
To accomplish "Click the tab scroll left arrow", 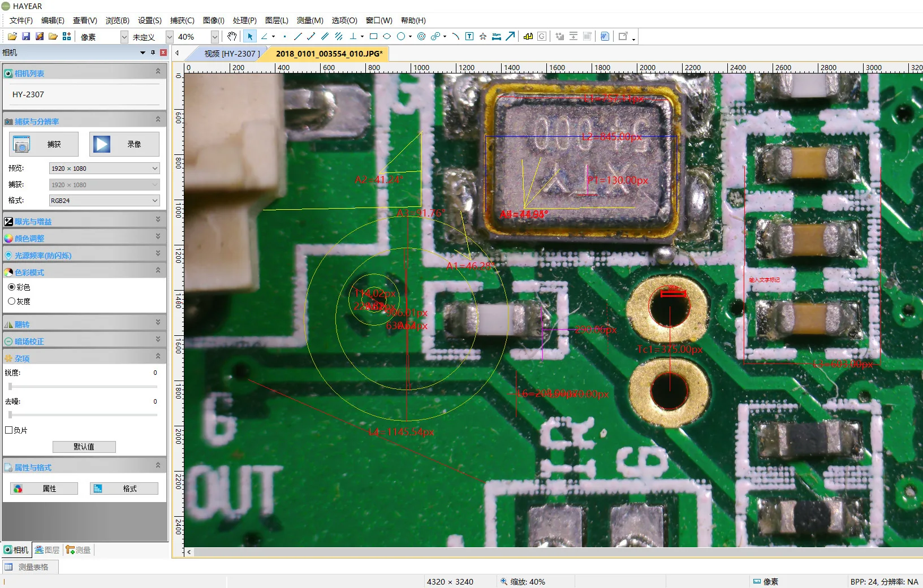I will [178, 53].
